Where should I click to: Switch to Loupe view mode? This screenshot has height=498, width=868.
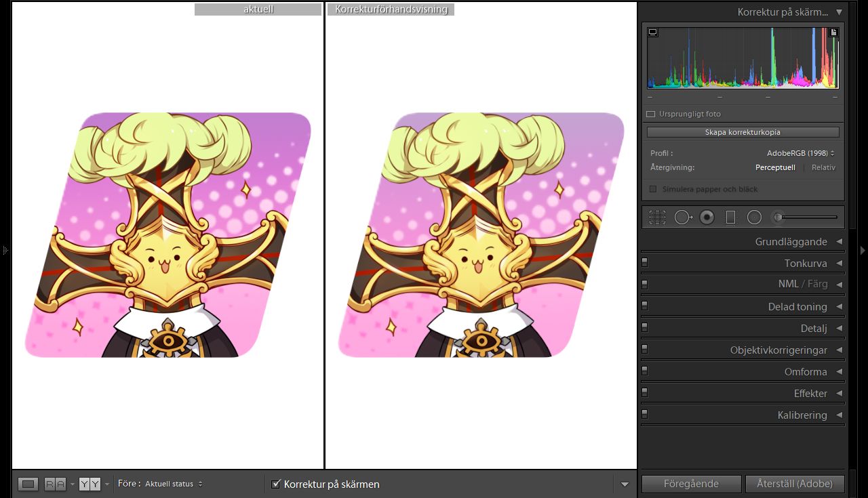(x=28, y=484)
